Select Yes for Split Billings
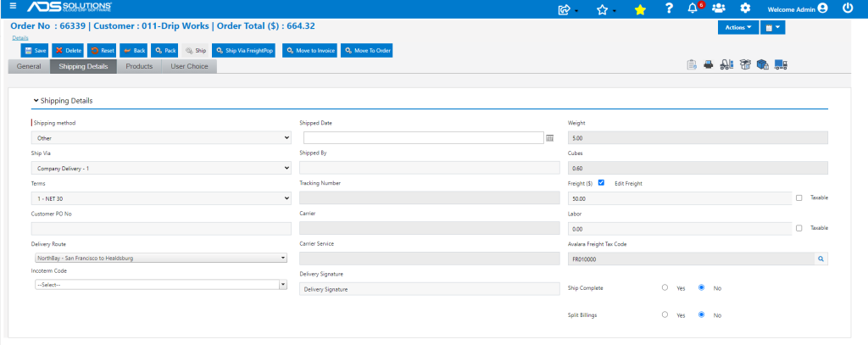Viewport: 868px width, 345px height. tap(665, 314)
